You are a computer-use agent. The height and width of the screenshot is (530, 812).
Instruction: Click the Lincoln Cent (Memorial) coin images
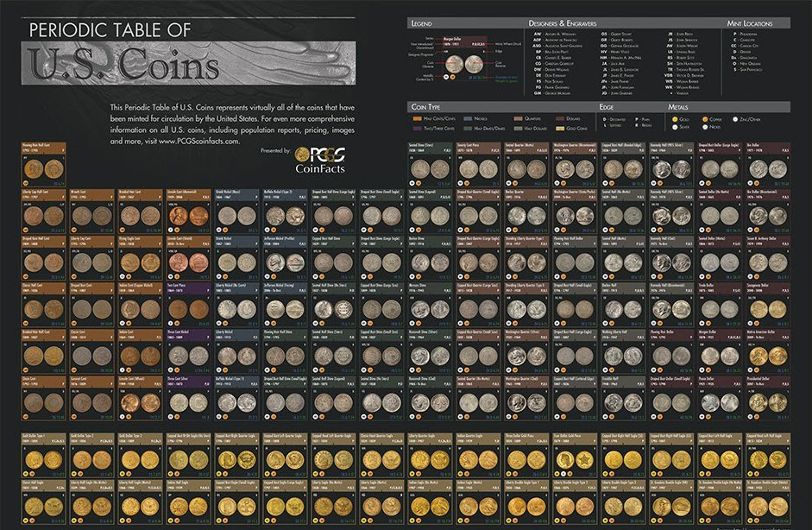tap(187, 215)
